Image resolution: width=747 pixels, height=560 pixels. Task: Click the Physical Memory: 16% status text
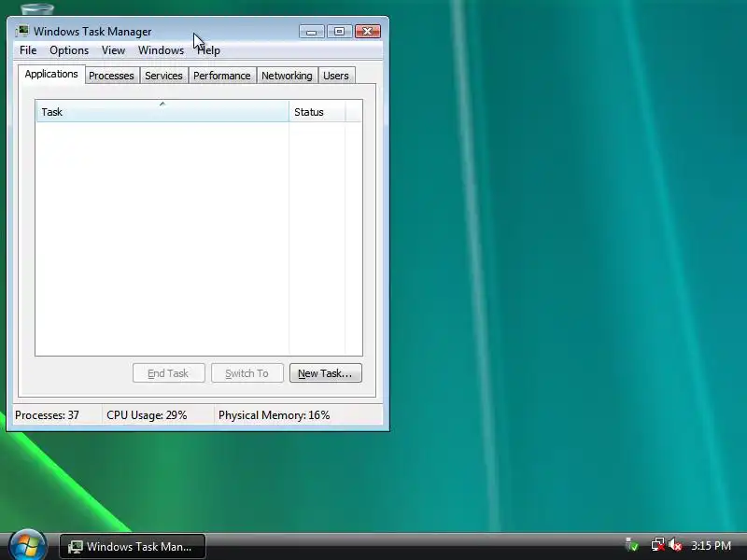(x=274, y=415)
